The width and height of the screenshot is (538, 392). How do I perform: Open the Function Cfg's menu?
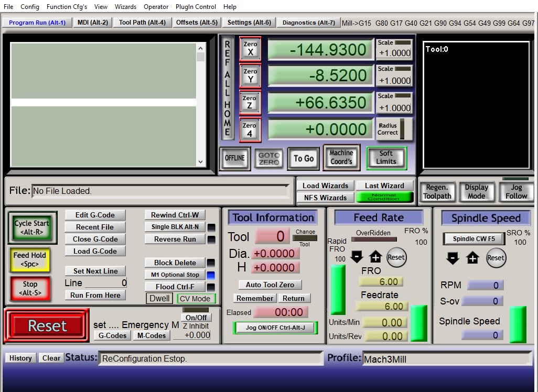[x=67, y=6]
